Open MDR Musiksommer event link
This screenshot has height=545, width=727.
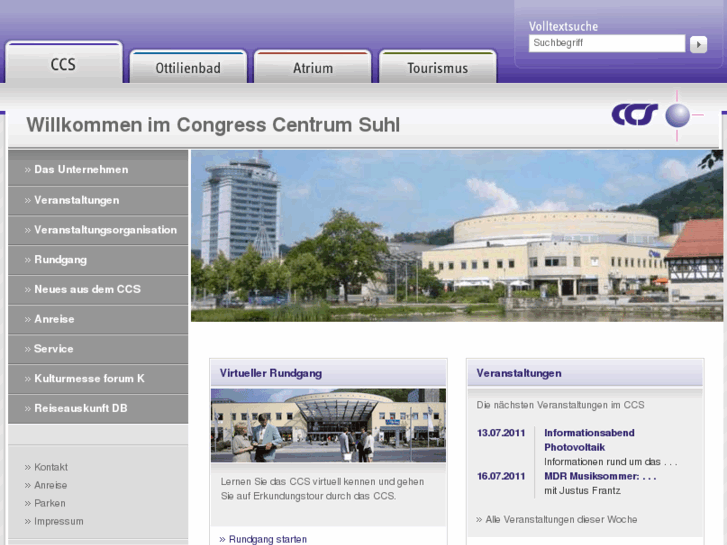600,476
